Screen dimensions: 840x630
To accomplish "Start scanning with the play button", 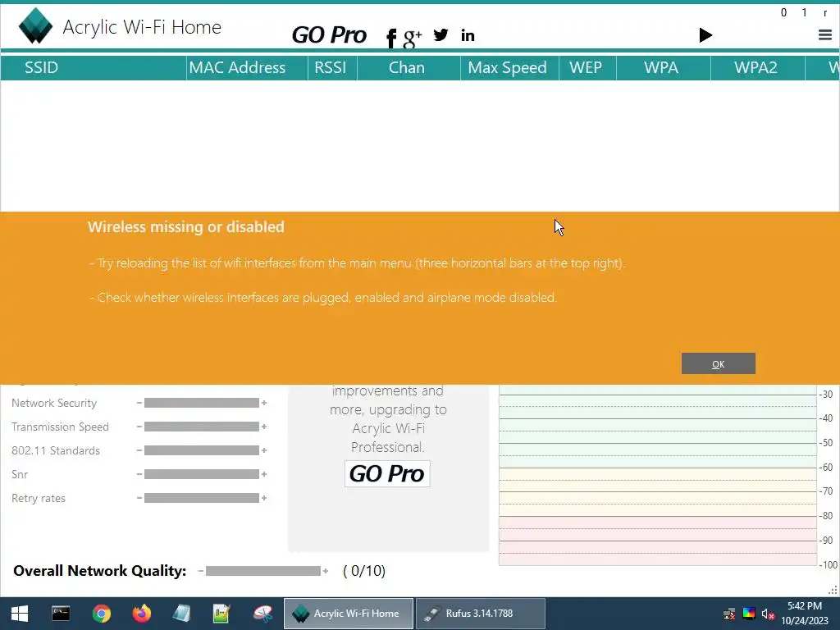I will click(x=705, y=35).
